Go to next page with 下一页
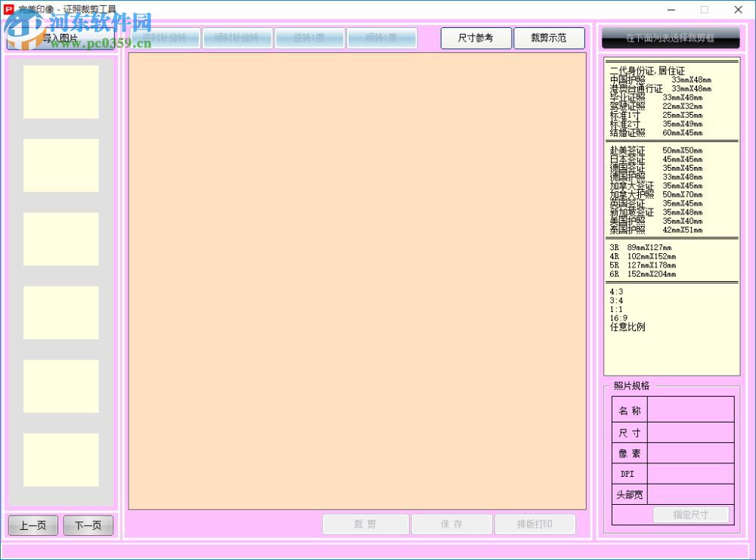The width and height of the screenshot is (756, 560). tap(88, 524)
